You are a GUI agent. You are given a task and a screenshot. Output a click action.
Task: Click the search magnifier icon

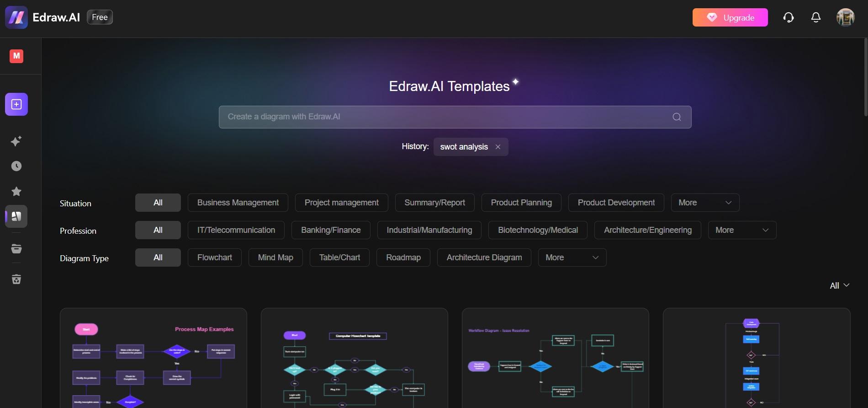[677, 117]
